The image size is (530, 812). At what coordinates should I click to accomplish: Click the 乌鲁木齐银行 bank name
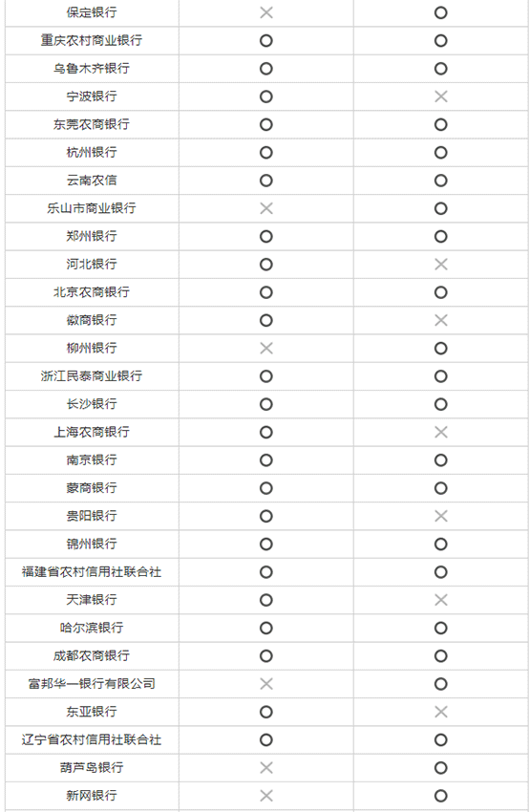click(92, 69)
